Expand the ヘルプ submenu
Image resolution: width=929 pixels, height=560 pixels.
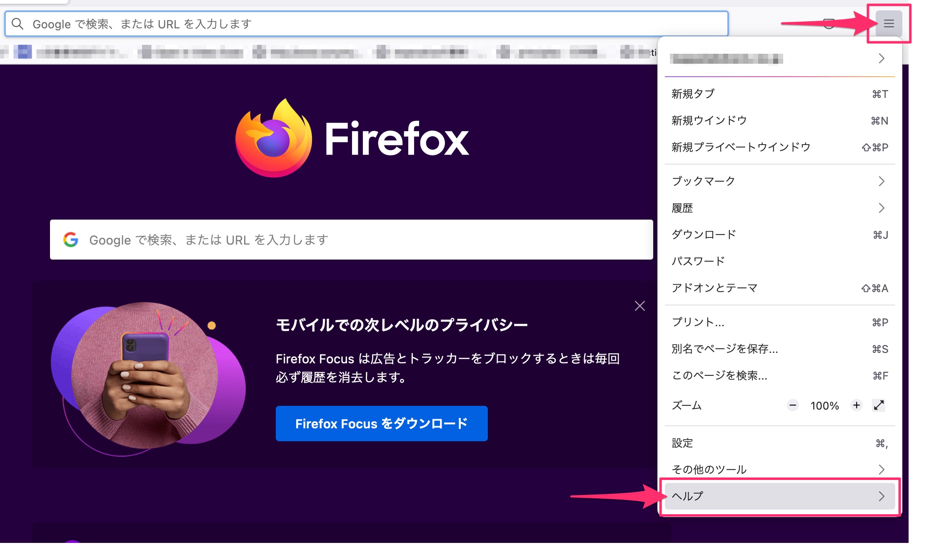(780, 496)
